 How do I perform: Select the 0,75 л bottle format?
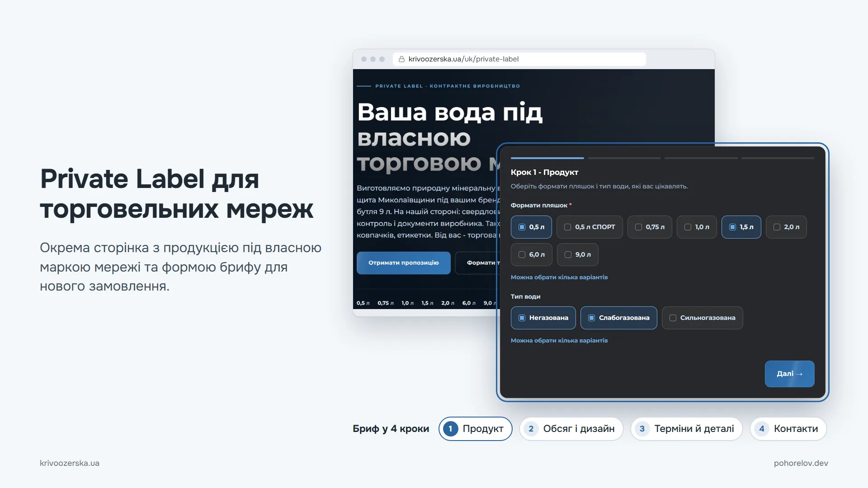pyautogui.click(x=650, y=227)
